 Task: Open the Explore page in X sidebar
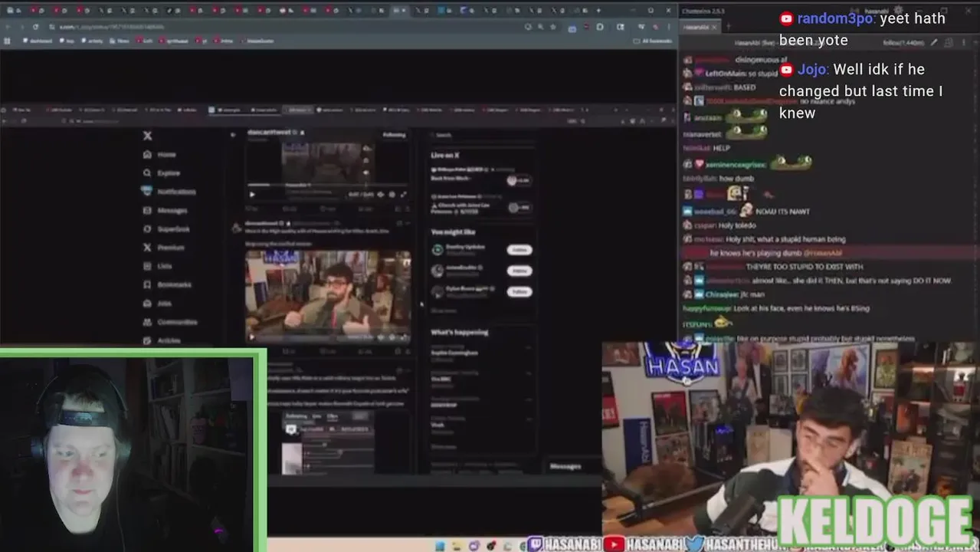[162, 172]
